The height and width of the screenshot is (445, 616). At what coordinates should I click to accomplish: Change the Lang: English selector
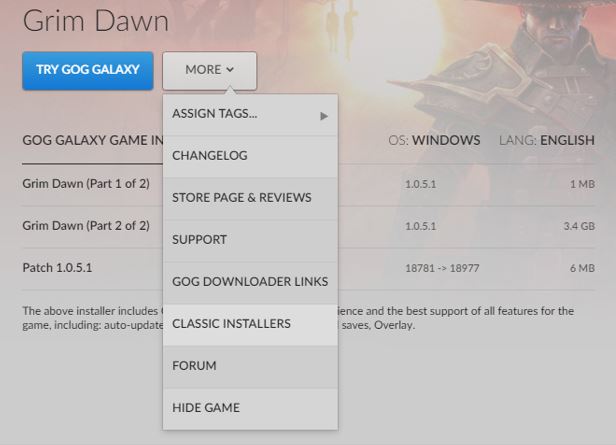(x=546, y=140)
